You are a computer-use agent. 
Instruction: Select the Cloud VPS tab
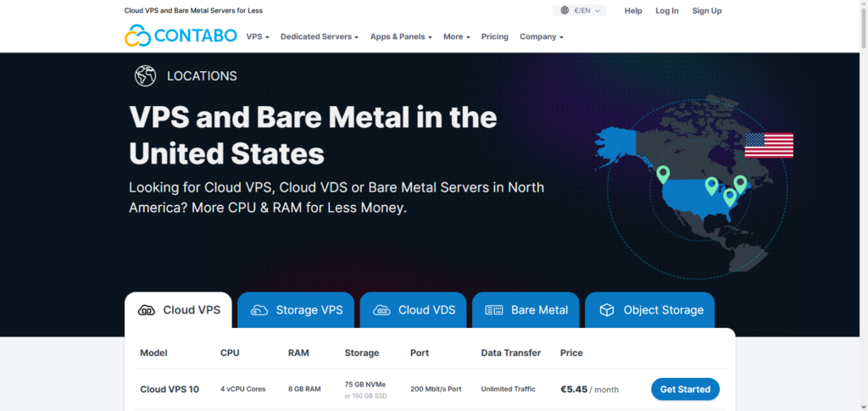tap(179, 310)
